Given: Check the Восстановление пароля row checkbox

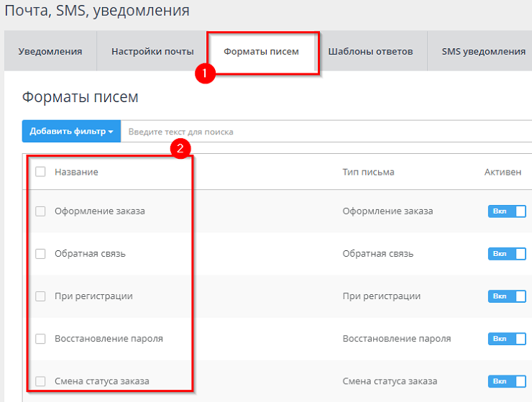Looking at the screenshot, I should 40,339.
